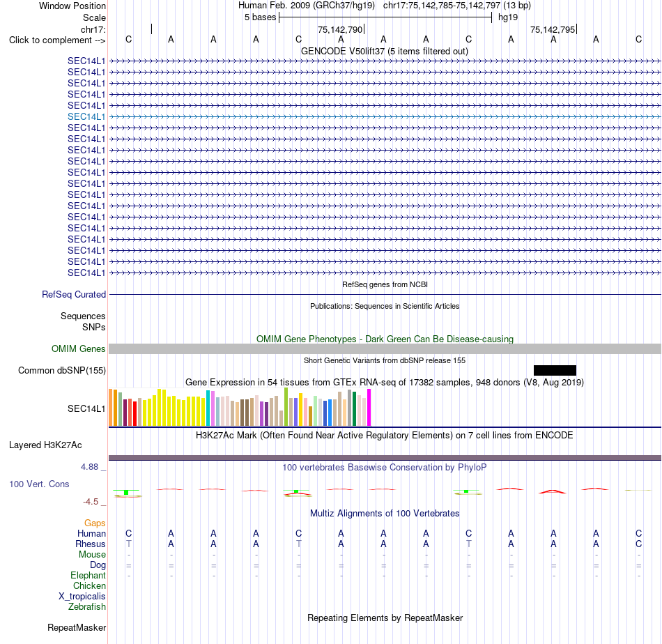Click 'Publications: Sequences in Scientific Articles' title

(x=385, y=306)
